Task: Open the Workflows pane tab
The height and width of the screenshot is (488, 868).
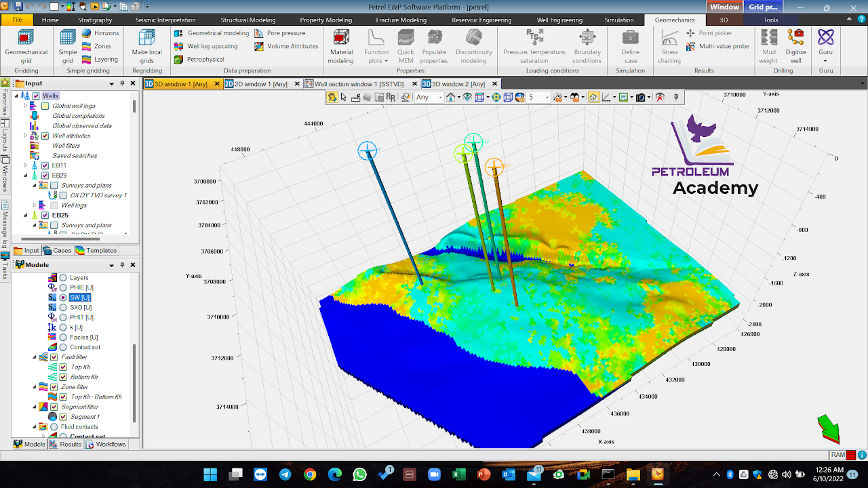Action: (x=106, y=445)
